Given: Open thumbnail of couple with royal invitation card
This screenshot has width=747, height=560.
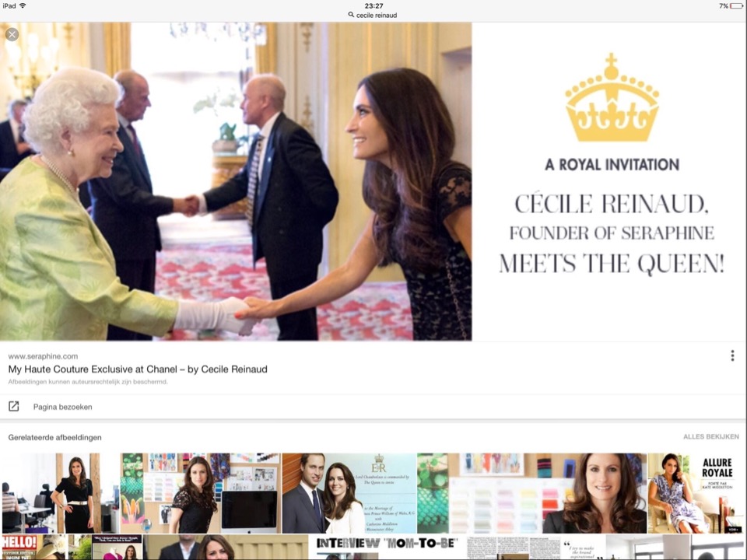Looking at the screenshot, I should coord(349,493).
